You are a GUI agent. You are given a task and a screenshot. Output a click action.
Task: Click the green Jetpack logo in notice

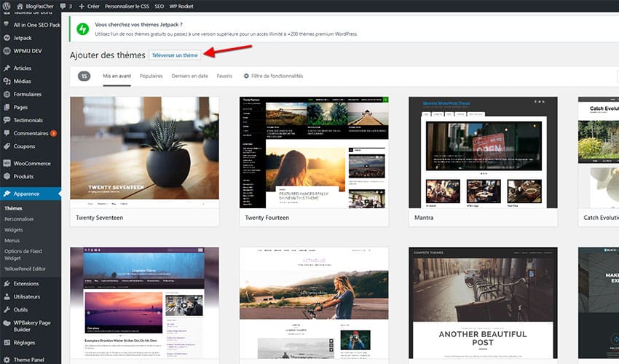[x=82, y=29]
